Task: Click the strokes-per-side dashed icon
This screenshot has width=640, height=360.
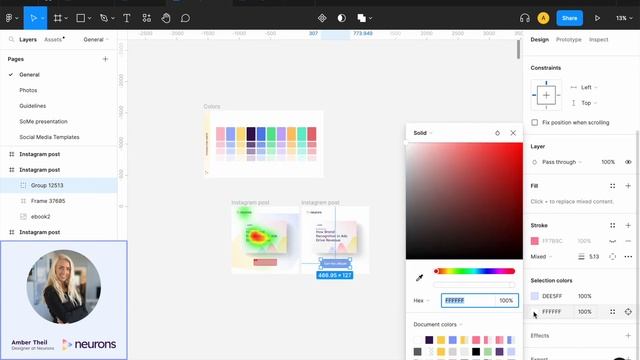Action: [x=612, y=256]
